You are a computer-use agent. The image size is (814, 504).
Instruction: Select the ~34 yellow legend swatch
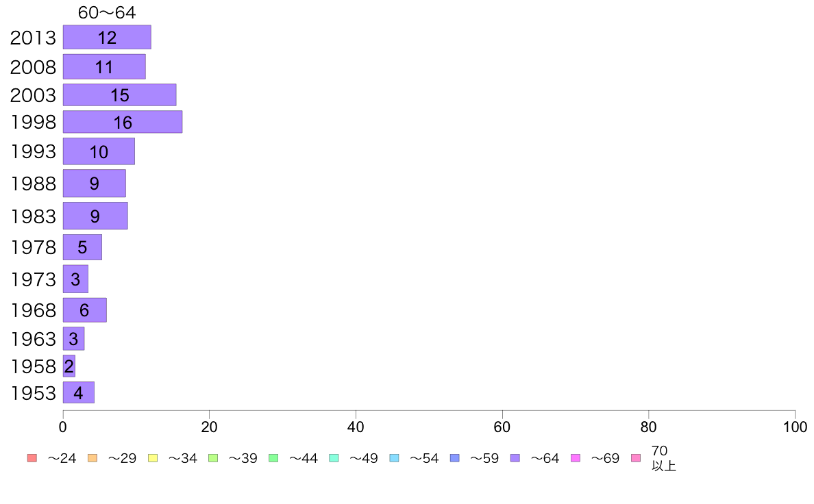point(153,458)
